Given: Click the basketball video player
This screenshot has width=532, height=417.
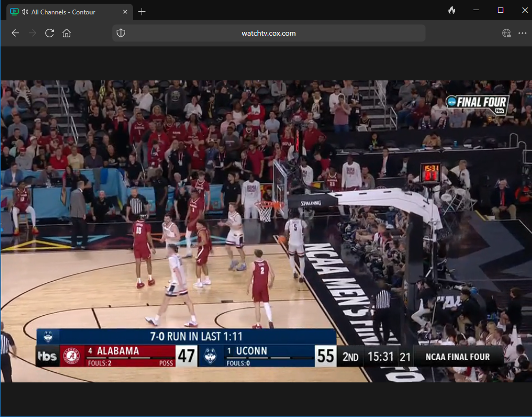Looking at the screenshot, I should (x=266, y=231).
